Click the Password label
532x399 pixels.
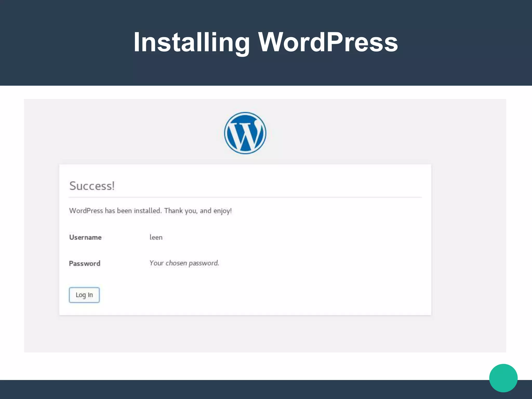(84, 263)
